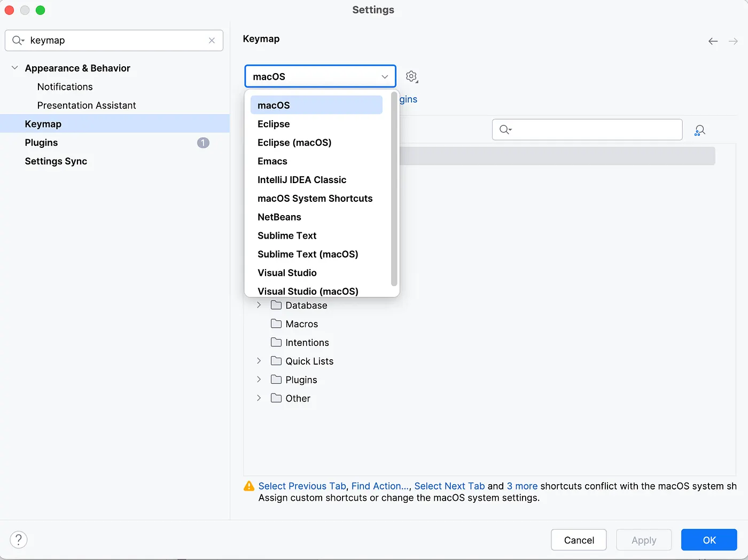Viewport: 748px width, 560px height.
Task: Switch to the Settings Sync page
Action: coord(56,161)
